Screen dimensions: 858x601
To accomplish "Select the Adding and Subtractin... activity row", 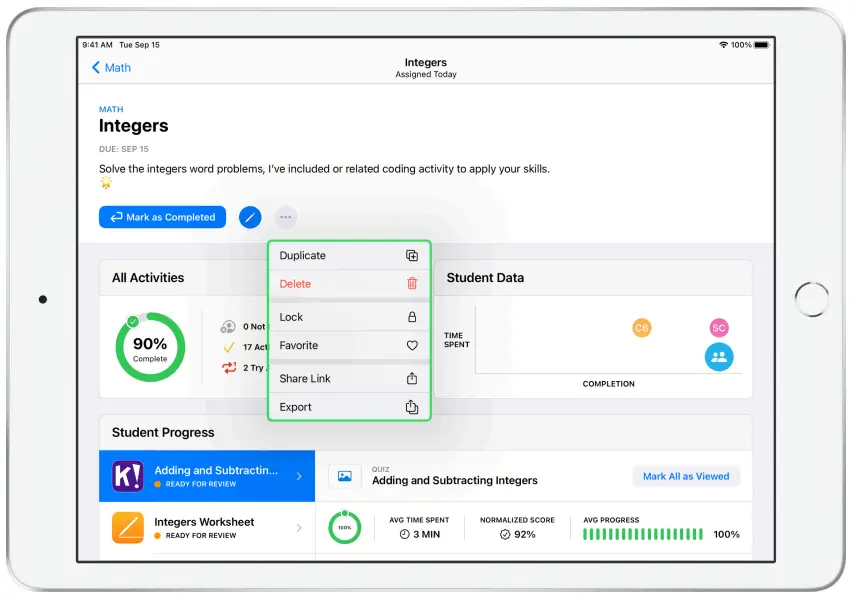I will [207, 476].
